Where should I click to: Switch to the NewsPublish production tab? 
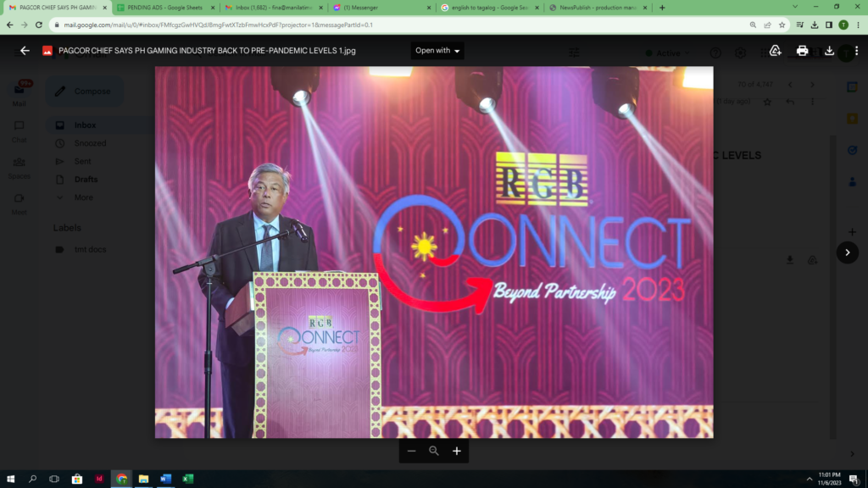coord(597,8)
